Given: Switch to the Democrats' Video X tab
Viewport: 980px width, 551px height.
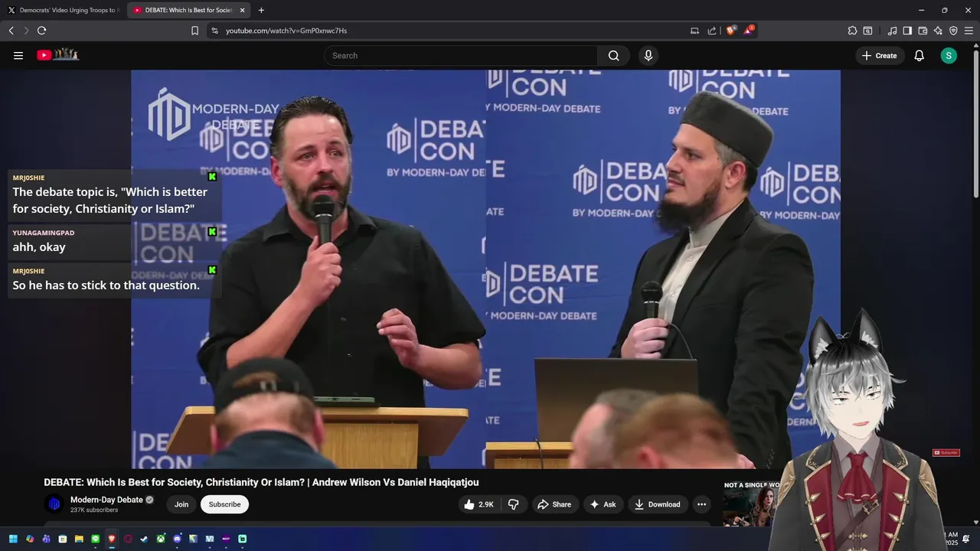Looking at the screenshot, I should point(63,10).
